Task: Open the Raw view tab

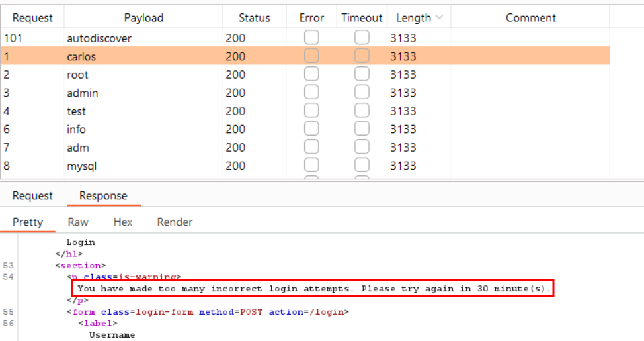Action: (78, 222)
